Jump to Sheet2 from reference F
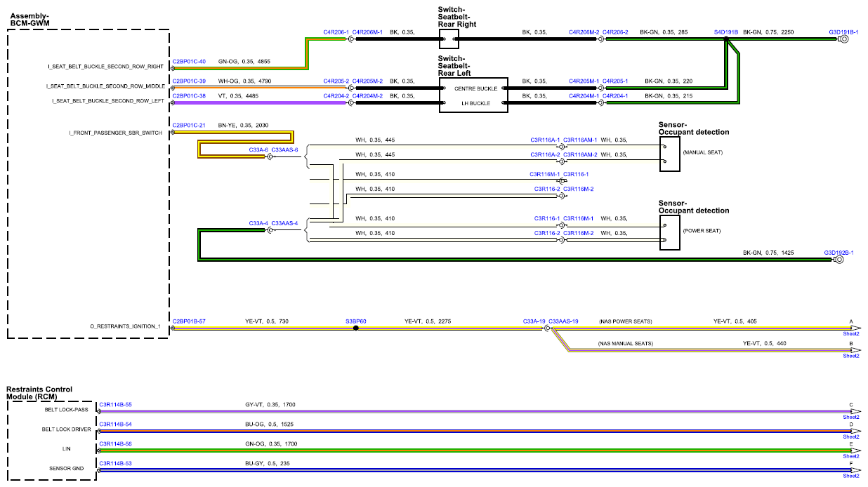The height and width of the screenshot is (487, 868). coord(851,476)
